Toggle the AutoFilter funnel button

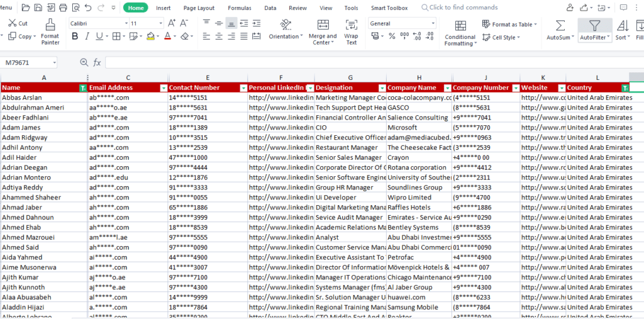pos(595,30)
